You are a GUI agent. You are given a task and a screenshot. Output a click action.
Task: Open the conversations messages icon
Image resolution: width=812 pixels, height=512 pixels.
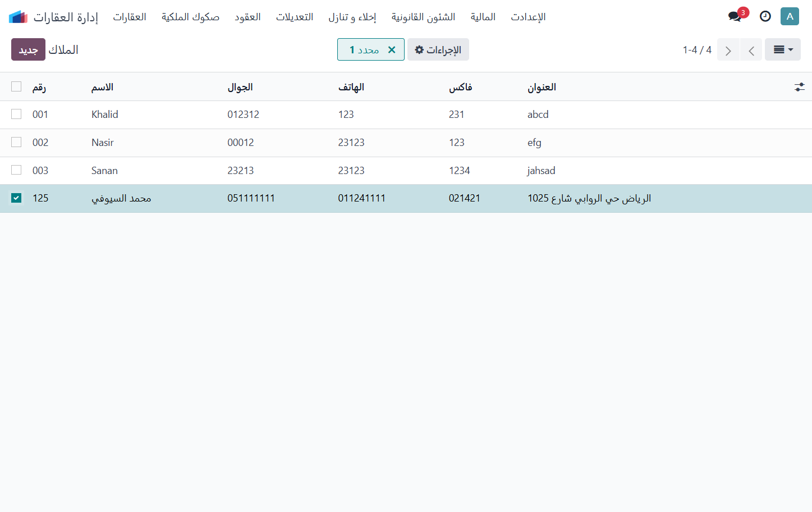click(x=735, y=17)
